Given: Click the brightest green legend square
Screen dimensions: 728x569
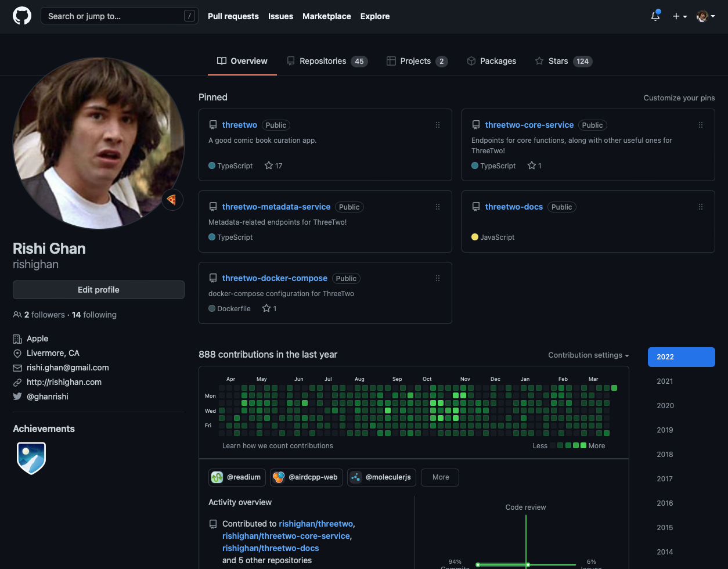Looking at the screenshot, I should (583, 445).
